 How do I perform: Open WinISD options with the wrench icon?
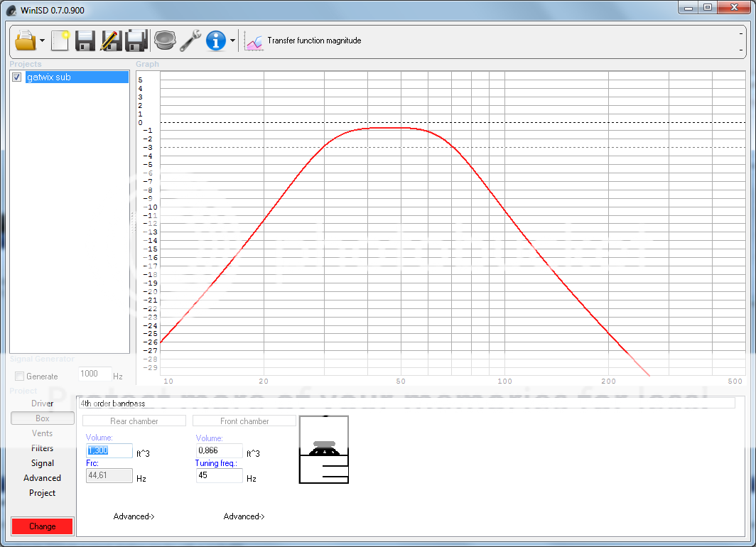(x=190, y=40)
